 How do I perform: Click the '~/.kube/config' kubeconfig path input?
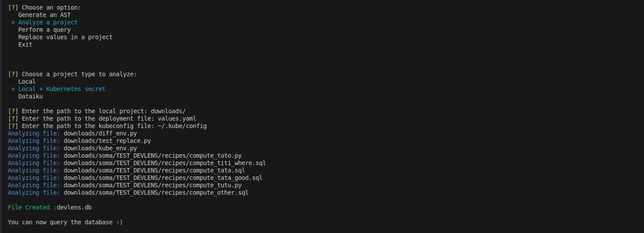point(182,126)
